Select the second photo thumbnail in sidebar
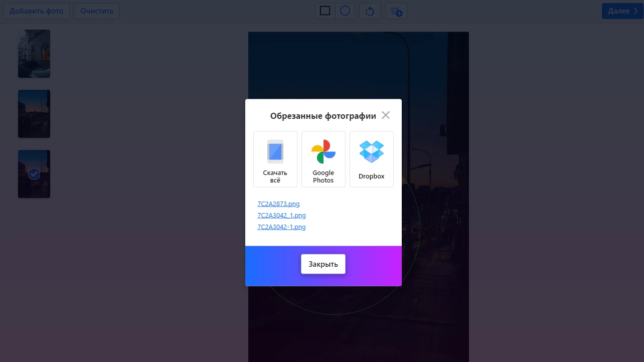The image size is (644, 362). tap(34, 114)
